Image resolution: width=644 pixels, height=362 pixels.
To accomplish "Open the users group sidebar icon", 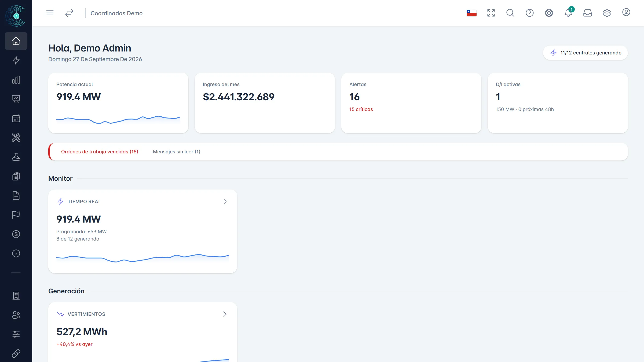I will [x=16, y=315].
